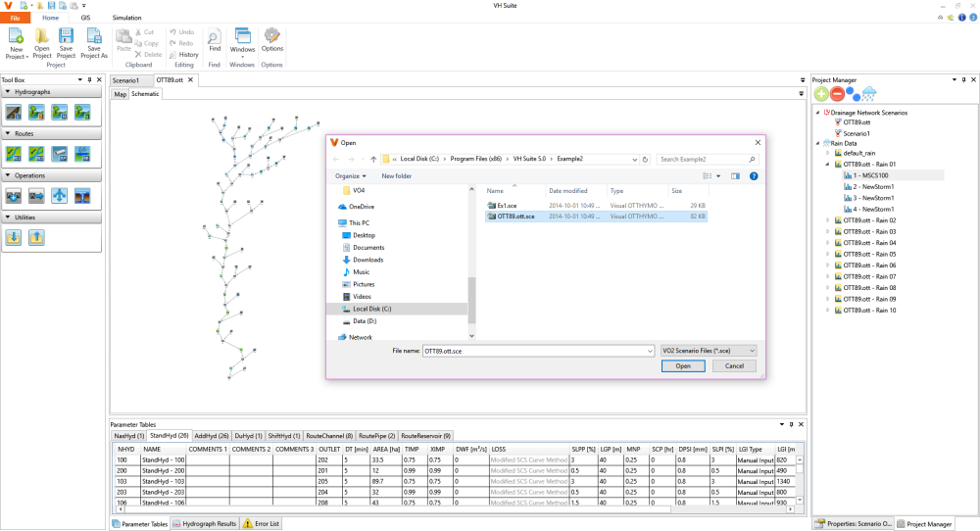Select the shift hydrograph arrow operation tool

36,196
